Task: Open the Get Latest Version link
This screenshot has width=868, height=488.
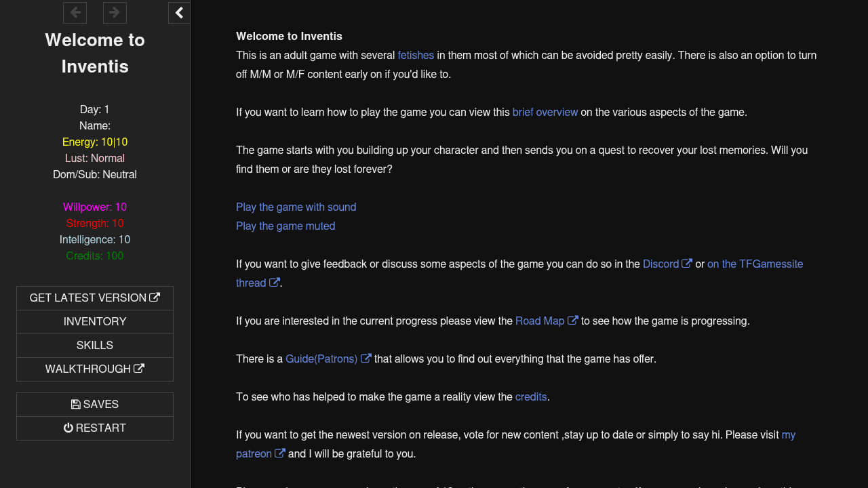Action: tap(95, 298)
